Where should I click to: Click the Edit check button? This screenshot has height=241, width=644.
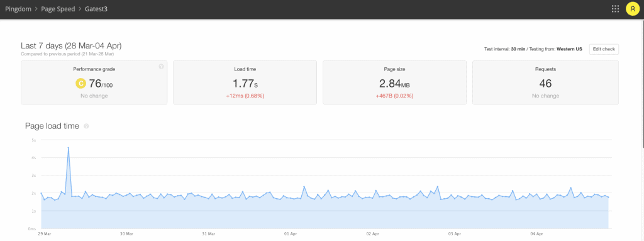(604, 49)
